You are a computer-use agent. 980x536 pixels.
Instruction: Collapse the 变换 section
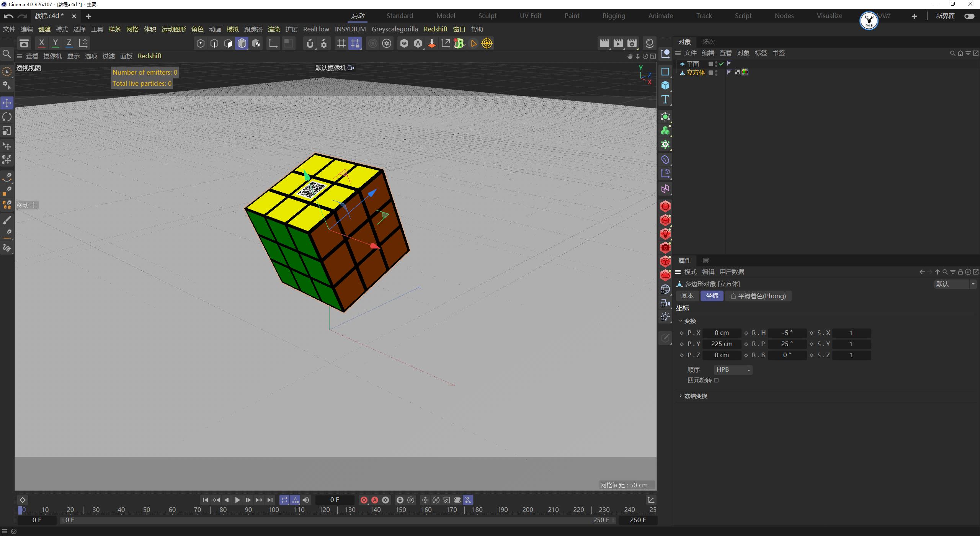(x=681, y=321)
